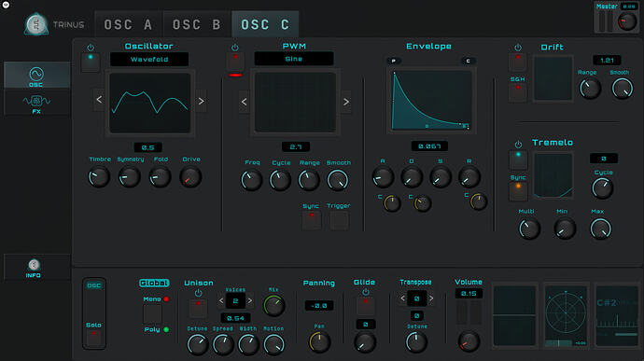Toggle the Mono/Poly mode switch
Image resolution: width=644 pixels, height=361 pixels.
click(152, 314)
